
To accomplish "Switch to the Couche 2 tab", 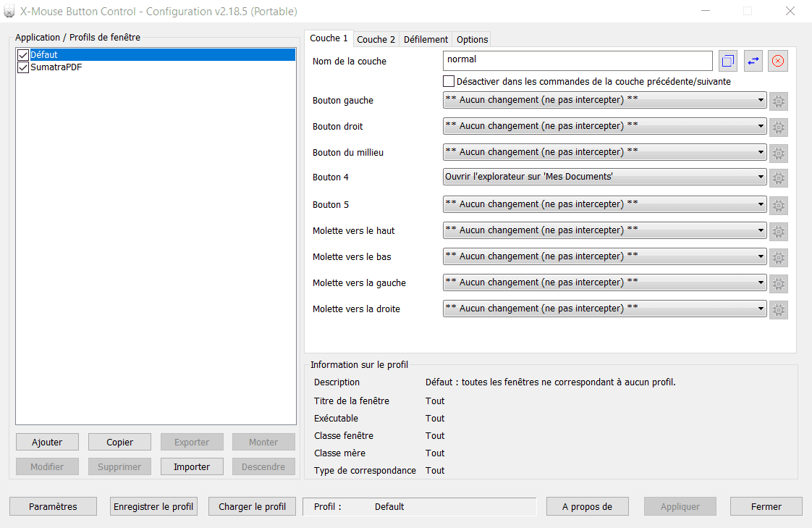I will pos(376,39).
